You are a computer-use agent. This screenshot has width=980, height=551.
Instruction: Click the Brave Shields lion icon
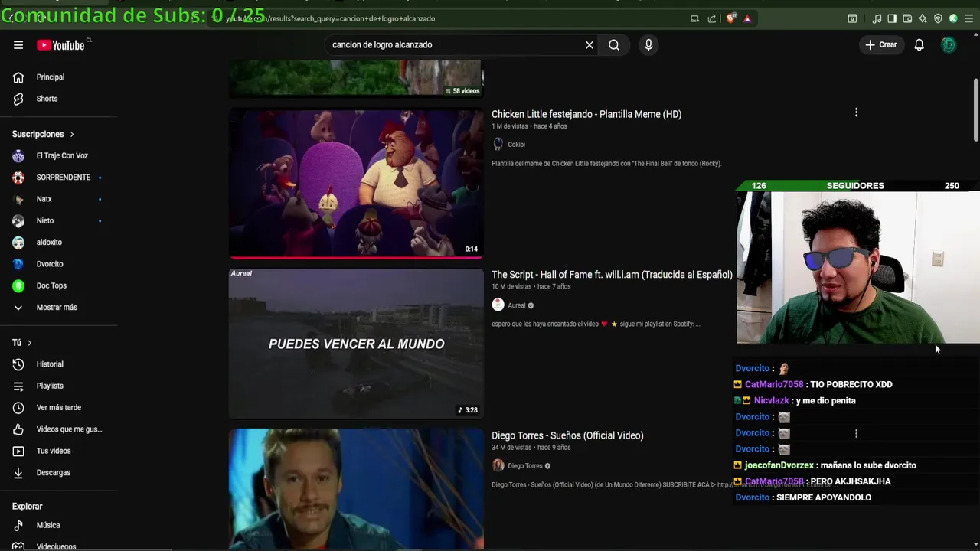point(731,18)
